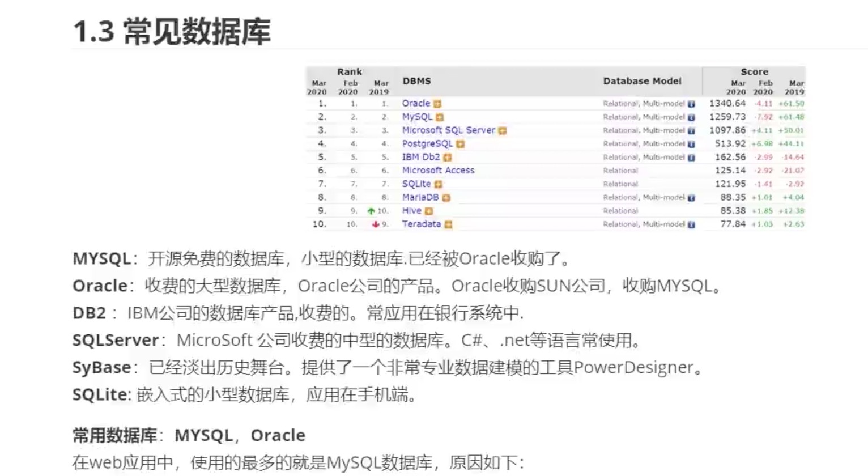
Task: Expand the plus icon next to Oracle
Action: tap(438, 103)
